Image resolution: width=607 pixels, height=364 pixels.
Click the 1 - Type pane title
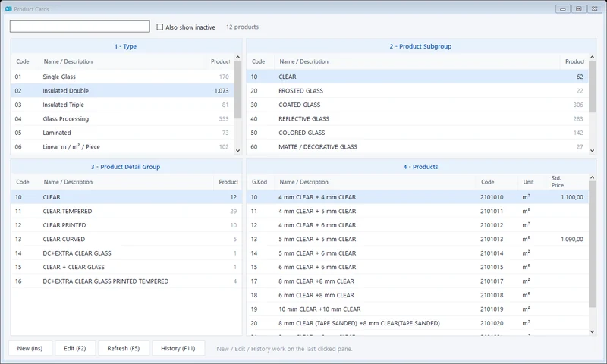pyautogui.click(x=125, y=46)
